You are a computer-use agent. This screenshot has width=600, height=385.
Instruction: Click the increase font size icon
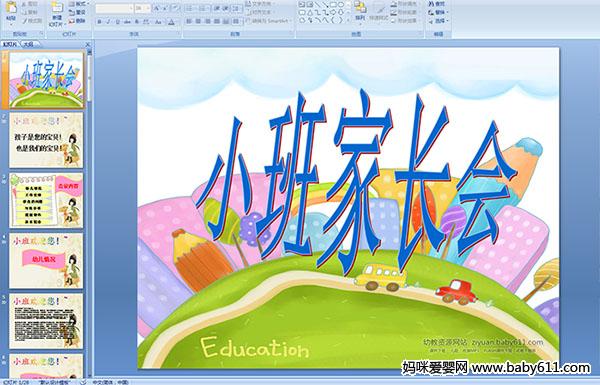point(156,8)
